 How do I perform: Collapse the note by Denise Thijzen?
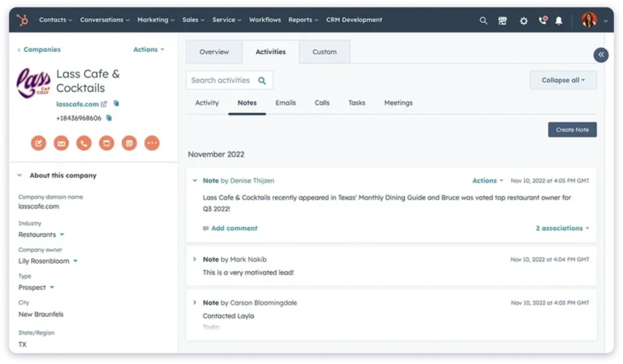pyautogui.click(x=195, y=181)
